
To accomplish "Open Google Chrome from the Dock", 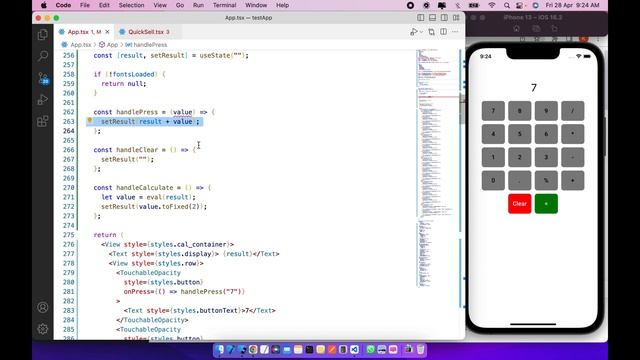I will [x=253, y=349].
